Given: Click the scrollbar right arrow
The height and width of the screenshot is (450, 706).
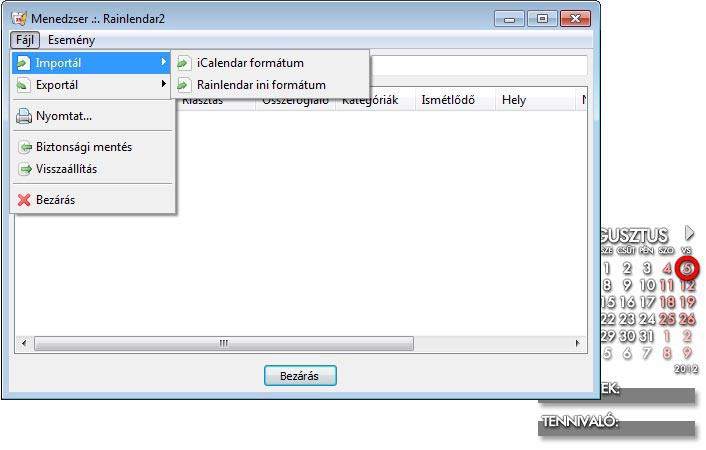Looking at the screenshot, I should point(578,343).
